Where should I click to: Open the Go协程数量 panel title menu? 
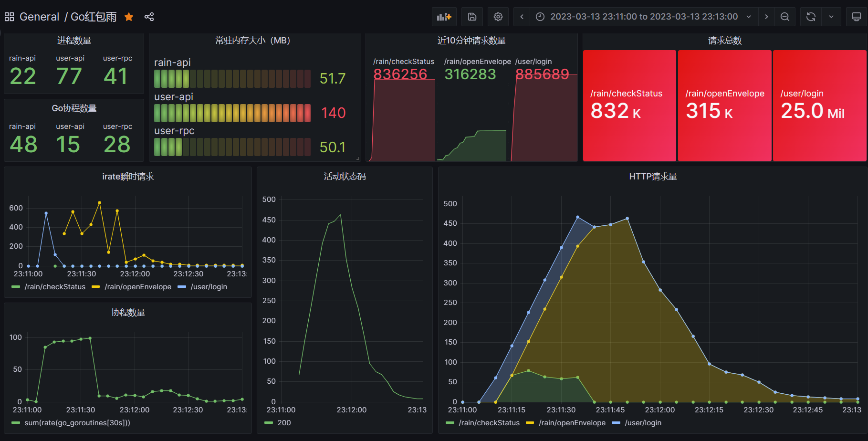(74, 108)
